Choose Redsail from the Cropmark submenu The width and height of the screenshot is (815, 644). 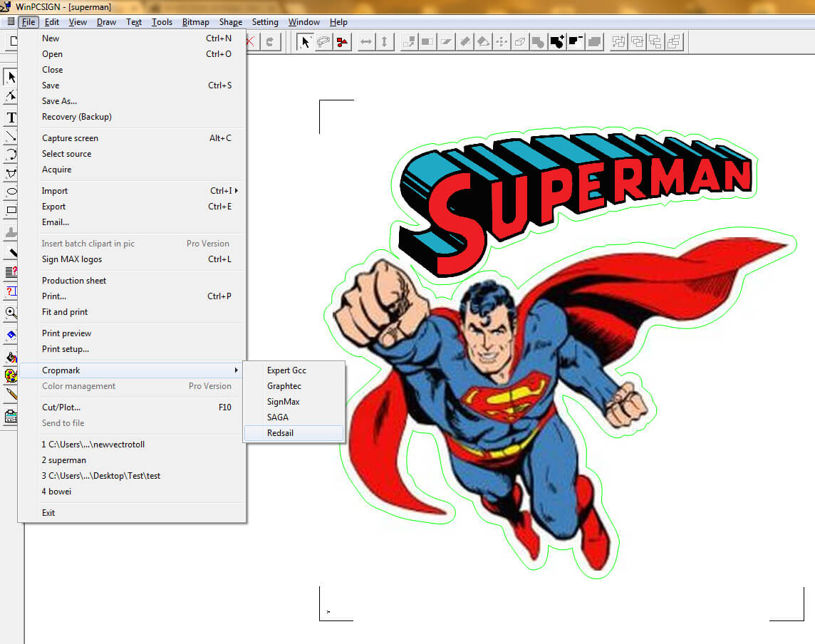(x=281, y=433)
